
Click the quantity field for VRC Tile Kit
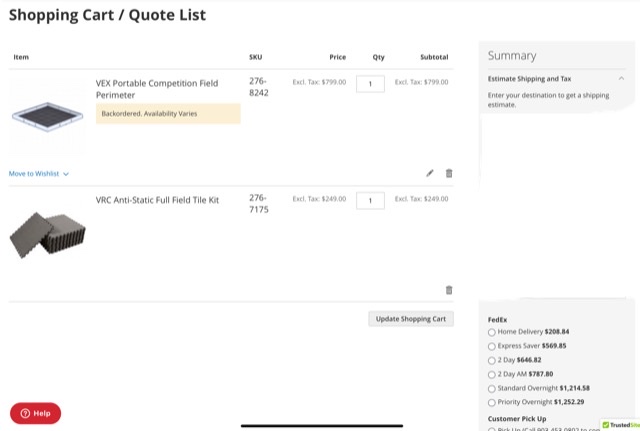point(370,201)
